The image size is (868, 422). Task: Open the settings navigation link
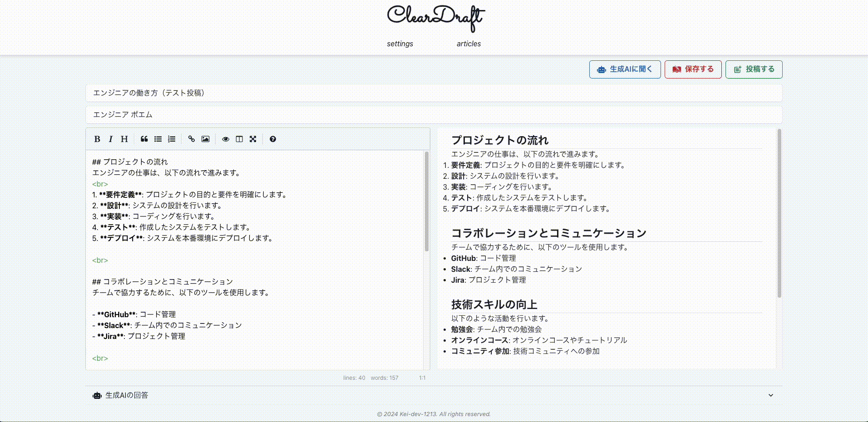pyautogui.click(x=400, y=44)
